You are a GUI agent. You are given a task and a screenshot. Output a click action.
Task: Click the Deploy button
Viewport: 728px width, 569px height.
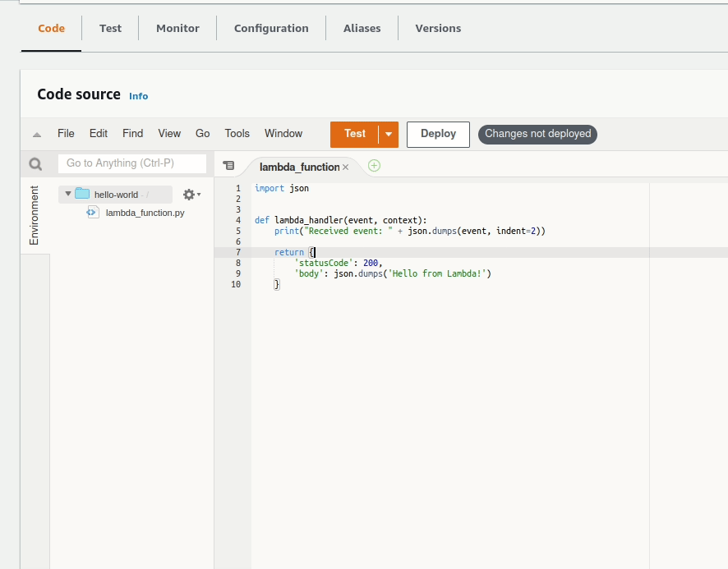click(438, 135)
